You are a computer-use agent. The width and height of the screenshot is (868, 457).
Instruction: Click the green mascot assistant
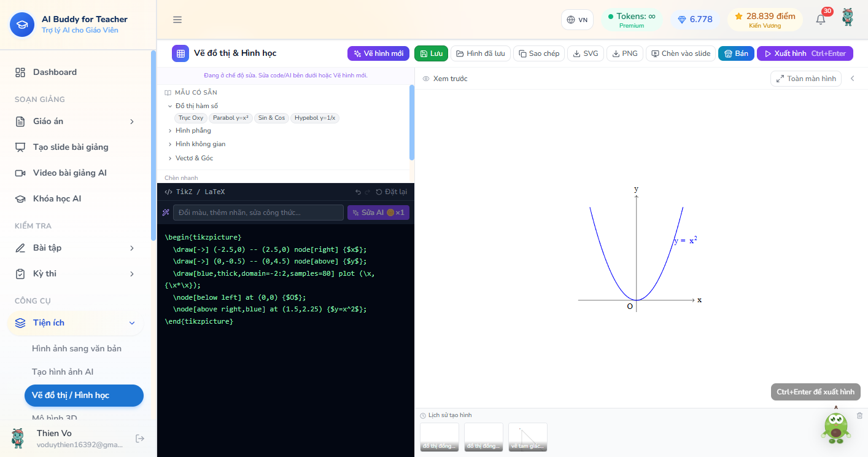(835, 426)
